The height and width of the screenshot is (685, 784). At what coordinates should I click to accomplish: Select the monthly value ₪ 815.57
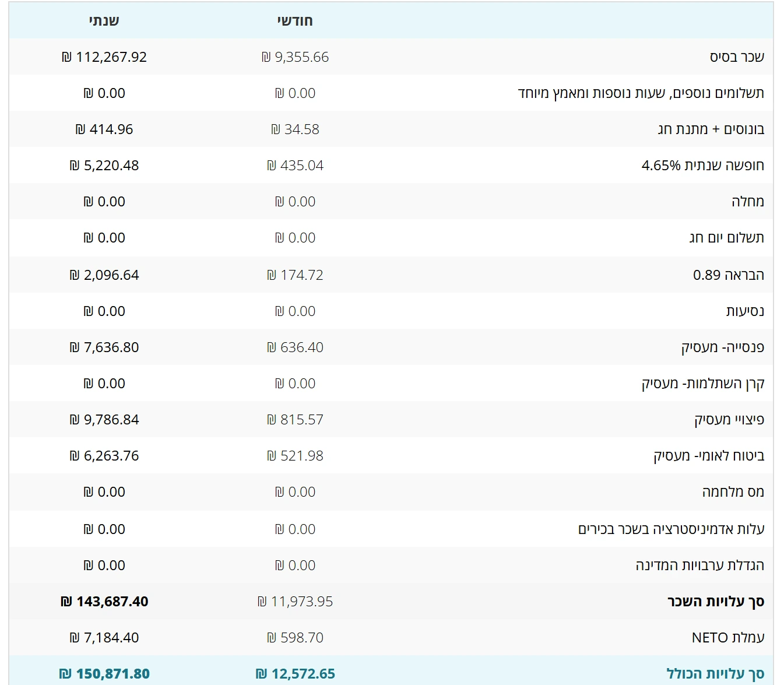pyautogui.click(x=295, y=420)
